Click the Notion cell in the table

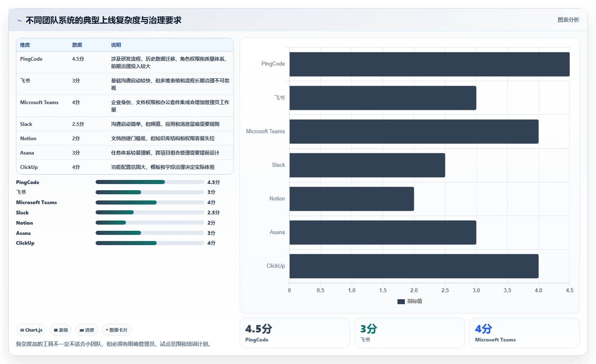click(x=28, y=139)
